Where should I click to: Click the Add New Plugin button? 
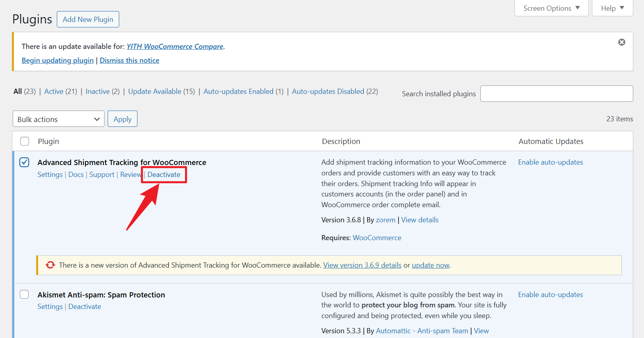point(88,19)
